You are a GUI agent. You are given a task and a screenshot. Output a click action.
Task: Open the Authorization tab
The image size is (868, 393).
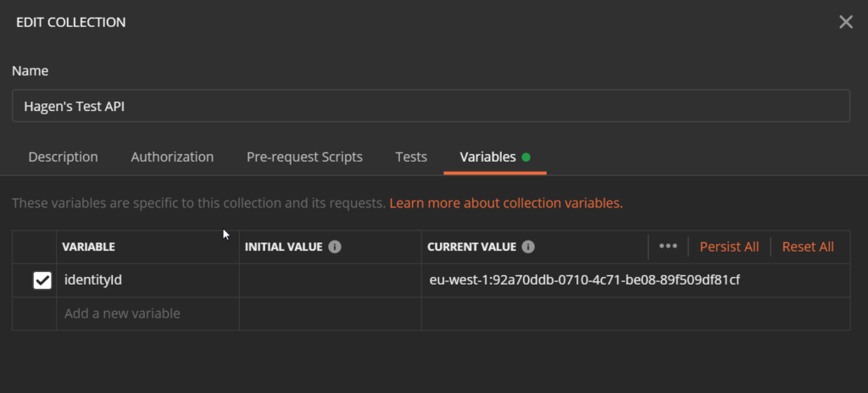pyautogui.click(x=172, y=157)
